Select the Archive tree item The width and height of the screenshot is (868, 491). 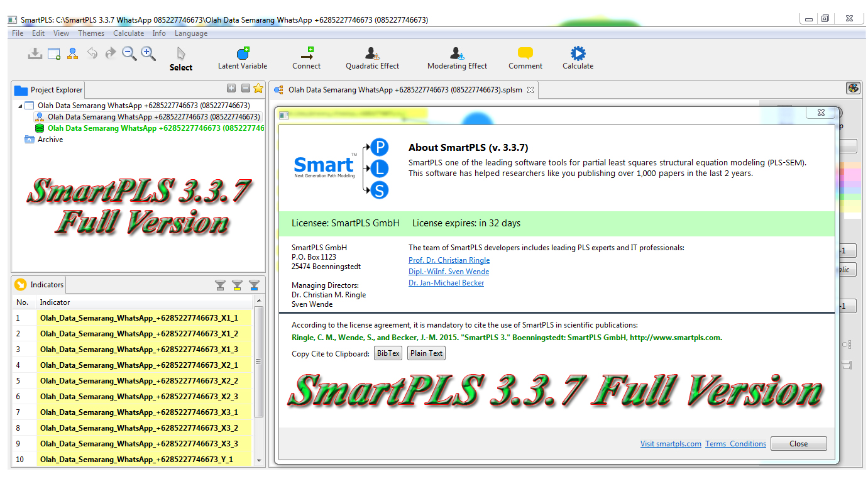43,140
